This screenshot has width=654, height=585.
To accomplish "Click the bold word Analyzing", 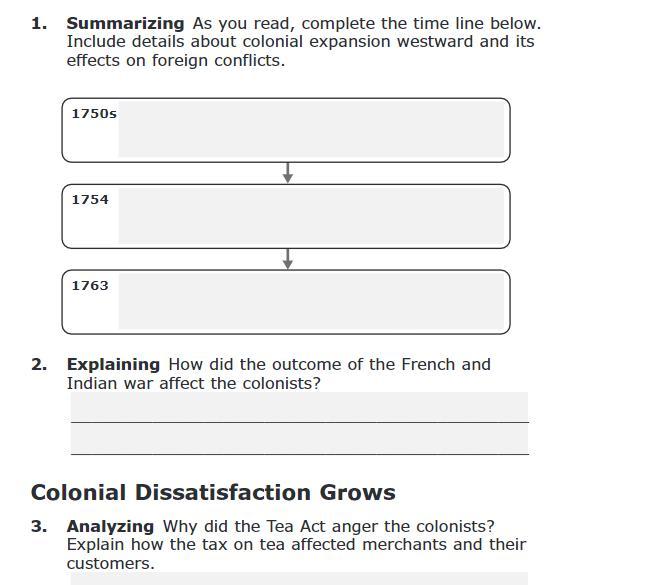I will [111, 527].
